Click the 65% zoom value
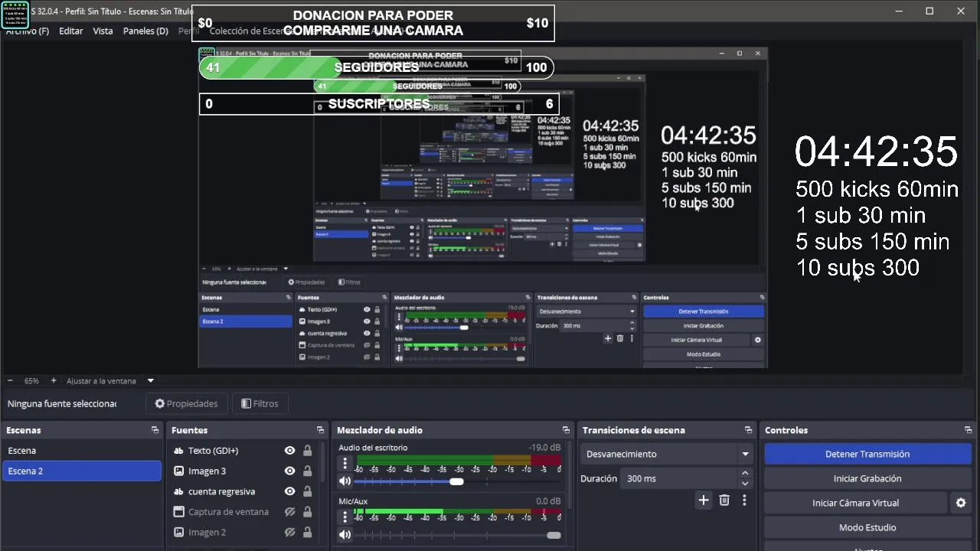 point(31,380)
